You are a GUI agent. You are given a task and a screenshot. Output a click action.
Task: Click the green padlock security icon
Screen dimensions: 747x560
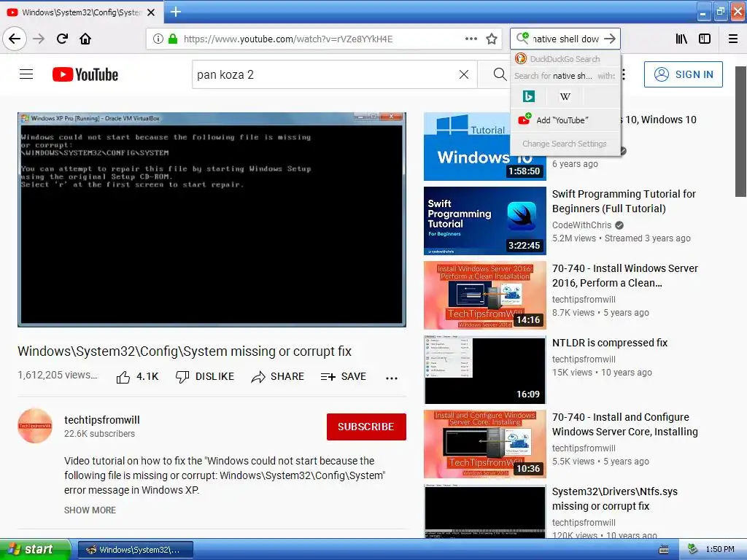(173, 39)
